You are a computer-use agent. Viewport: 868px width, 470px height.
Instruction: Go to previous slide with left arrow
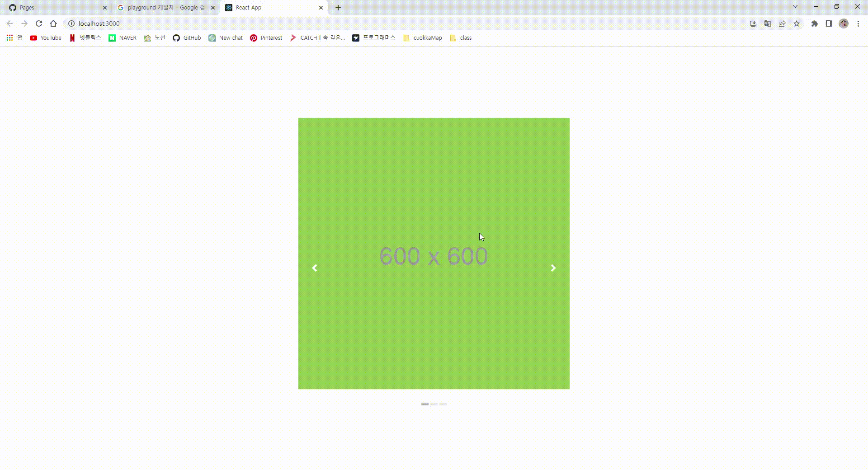click(315, 268)
